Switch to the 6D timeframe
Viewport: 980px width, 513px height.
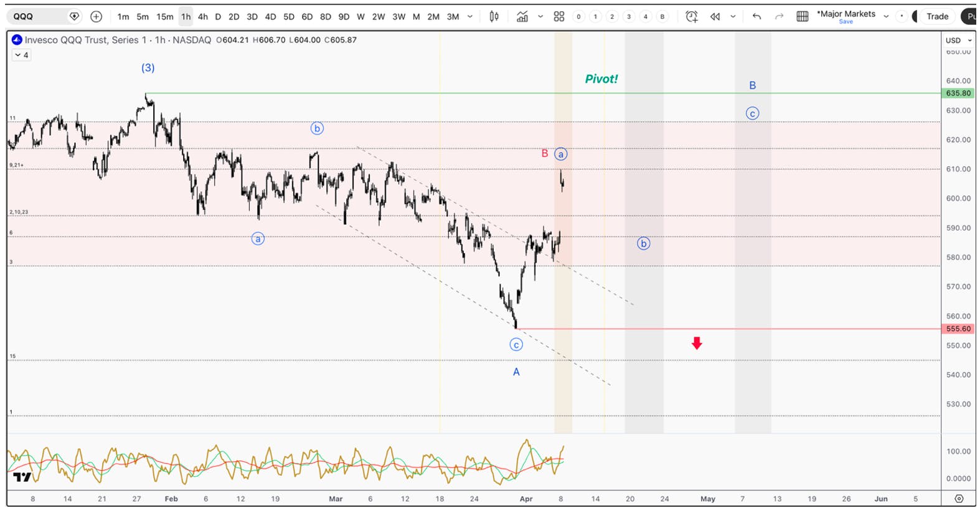click(x=307, y=17)
